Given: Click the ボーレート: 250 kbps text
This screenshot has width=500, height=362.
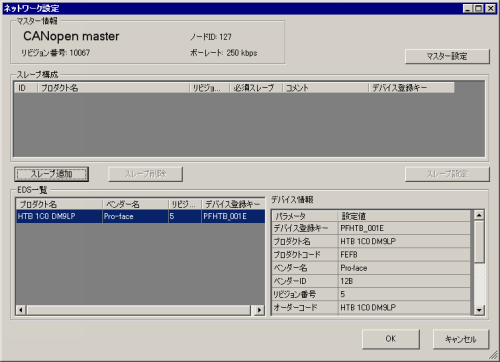Looking at the screenshot, I should (x=223, y=53).
